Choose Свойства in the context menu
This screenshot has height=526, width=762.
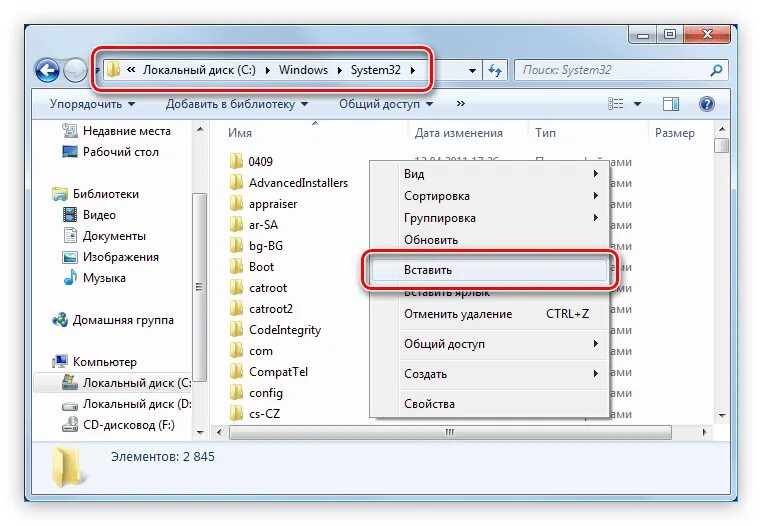click(x=488, y=403)
